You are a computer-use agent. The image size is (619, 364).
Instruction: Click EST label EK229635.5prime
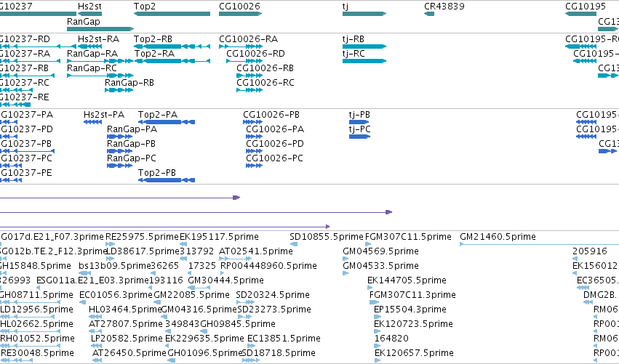click(204, 339)
